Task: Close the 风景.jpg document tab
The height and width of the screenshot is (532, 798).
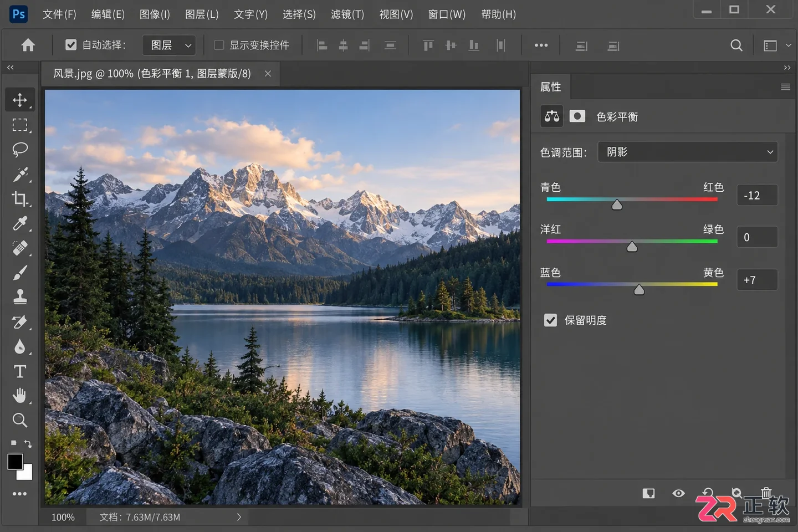Action: (x=268, y=73)
